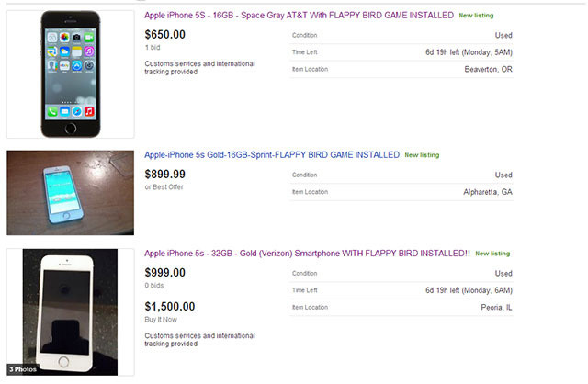
Task: Click the $1,500.00 Buy It Now price
Action: tap(170, 306)
